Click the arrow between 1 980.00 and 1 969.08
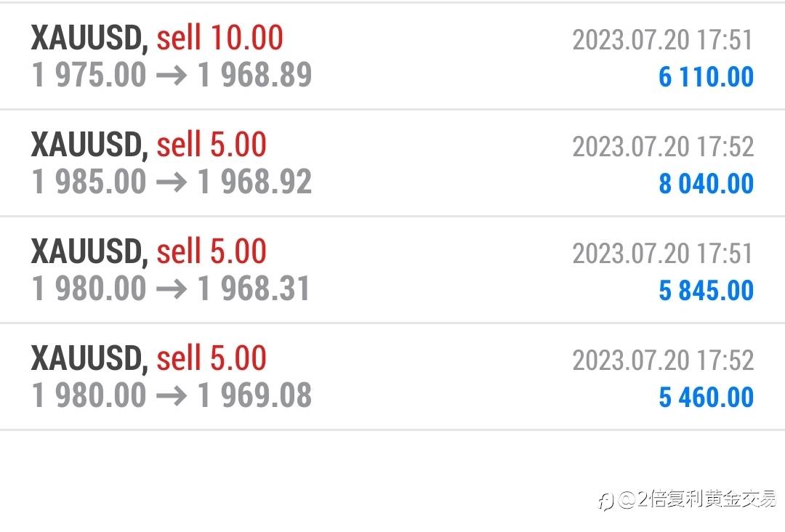 click(172, 396)
